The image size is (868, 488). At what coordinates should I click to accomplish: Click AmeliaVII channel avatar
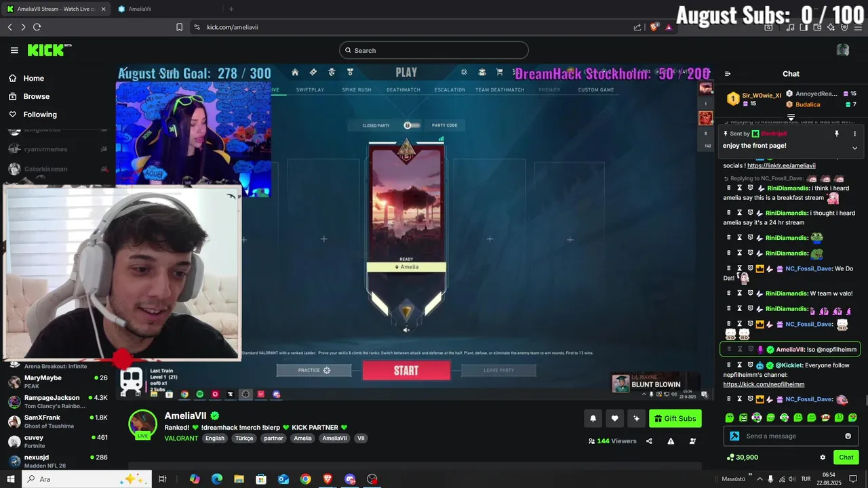pyautogui.click(x=143, y=424)
